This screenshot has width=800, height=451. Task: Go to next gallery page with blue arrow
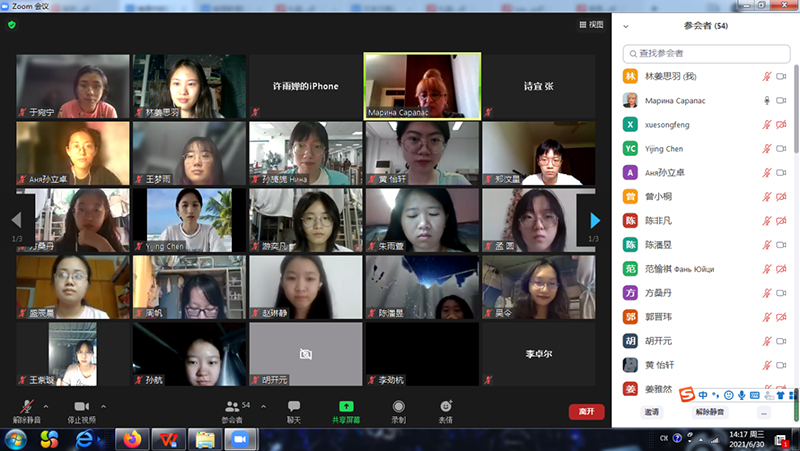pyautogui.click(x=595, y=219)
